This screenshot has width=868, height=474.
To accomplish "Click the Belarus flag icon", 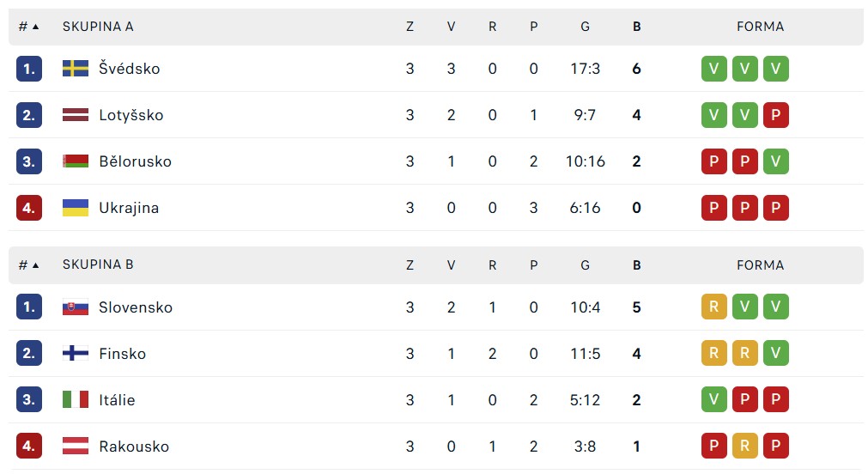I will coord(76,161).
